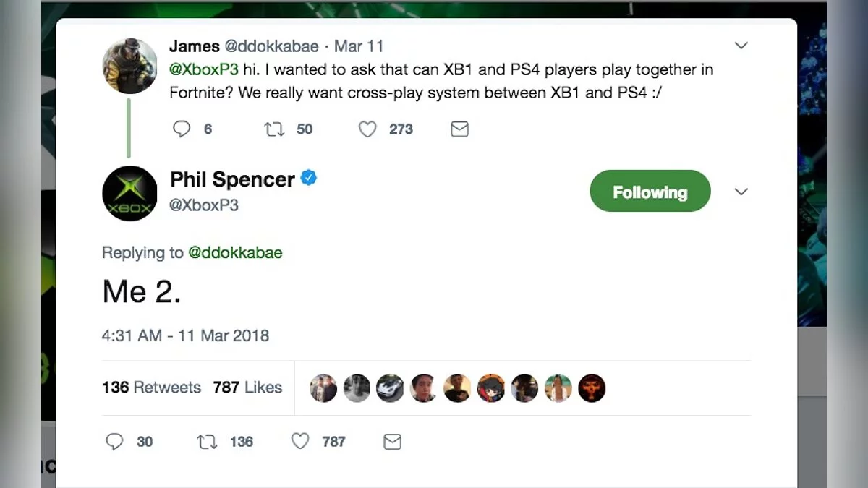Expand options chevron on James's tweet

[x=741, y=46]
